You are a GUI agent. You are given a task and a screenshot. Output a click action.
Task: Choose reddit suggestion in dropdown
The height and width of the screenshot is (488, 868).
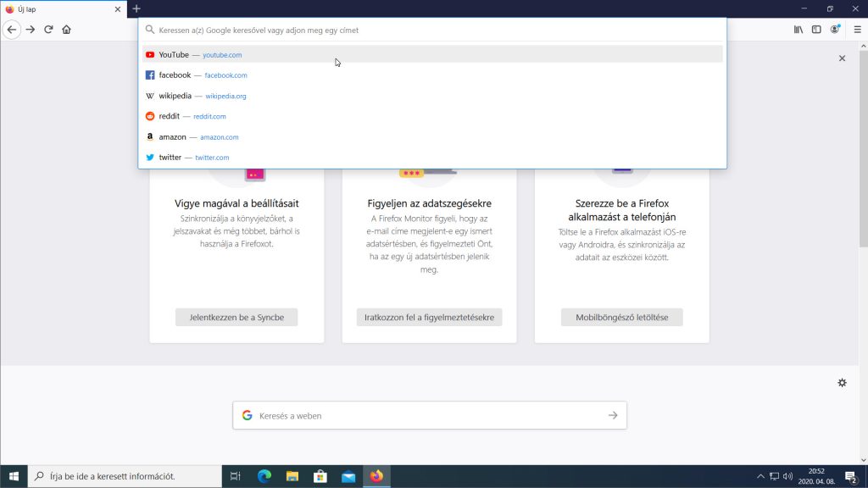(x=431, y=116)
